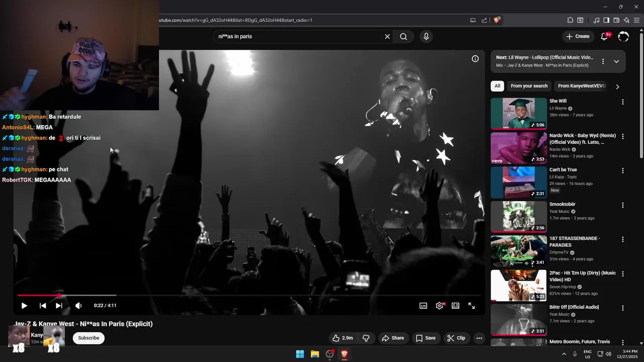Open options for Baby Wyd Remix video
644x362 pixels.
(623, 136)
